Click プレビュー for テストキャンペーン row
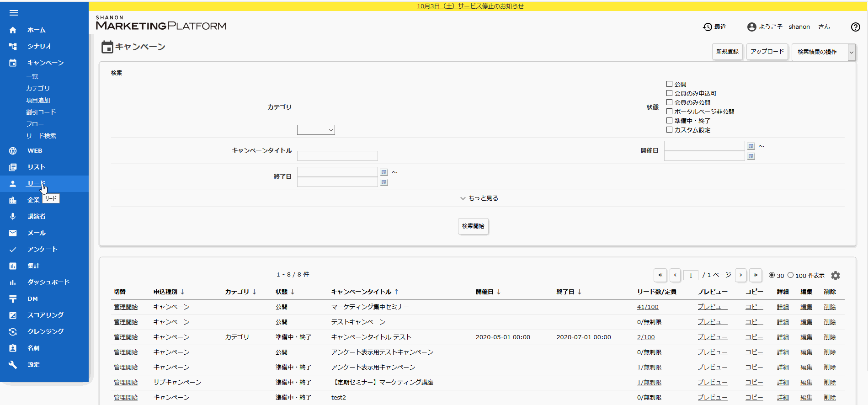This screenshot has height=405, width=868. [712, 322]
